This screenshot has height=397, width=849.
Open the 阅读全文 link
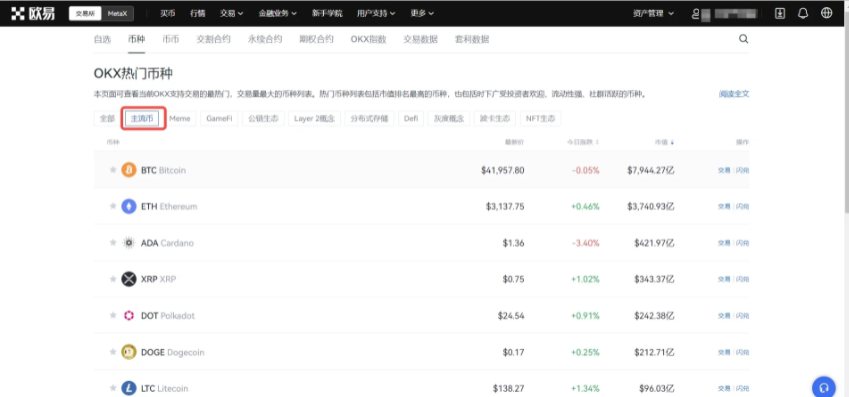[734, 94]
